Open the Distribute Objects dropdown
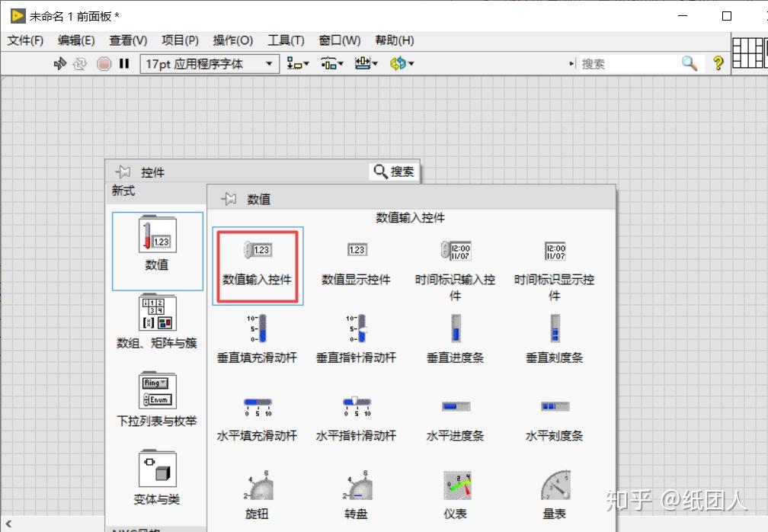 click(x=332, y=63)
